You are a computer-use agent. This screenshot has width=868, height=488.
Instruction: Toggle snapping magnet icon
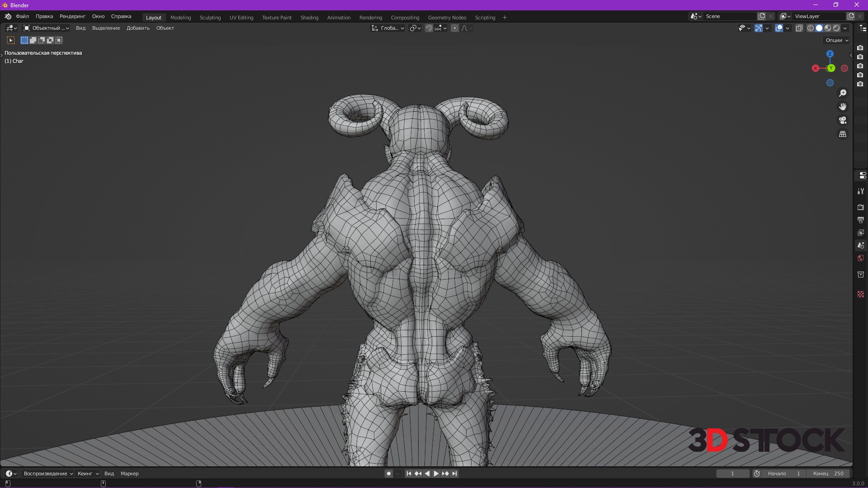point(429,28)
